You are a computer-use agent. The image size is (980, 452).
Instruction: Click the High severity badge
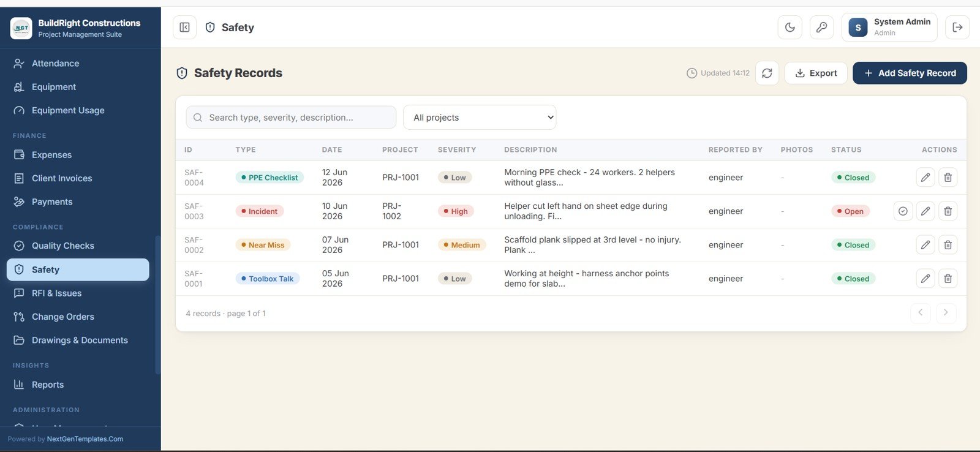(456, 211)
